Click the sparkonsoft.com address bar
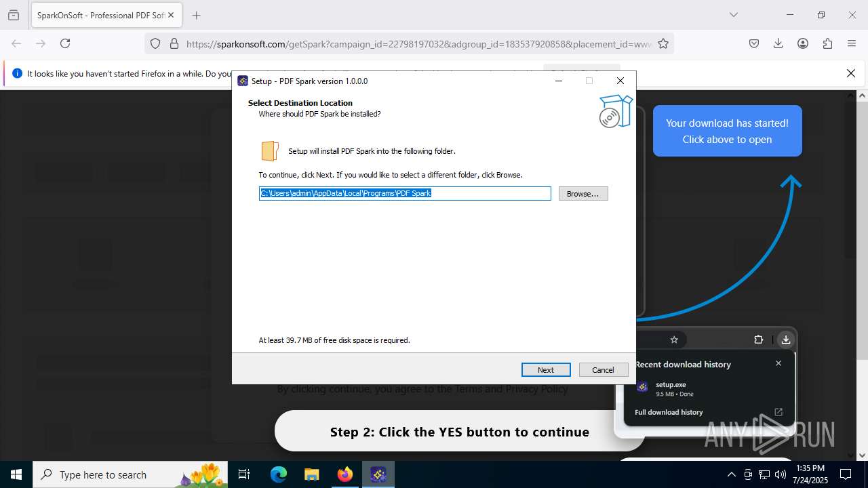Image resolution: width=868 pixels, height=488 pixels. click(418, 43)
